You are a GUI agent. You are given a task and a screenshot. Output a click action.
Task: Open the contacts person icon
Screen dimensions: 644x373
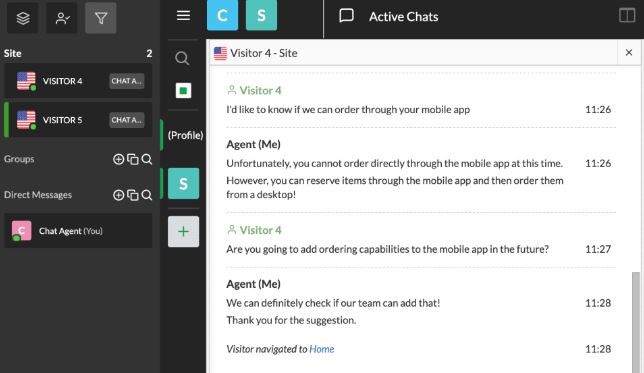click(62, 18)
